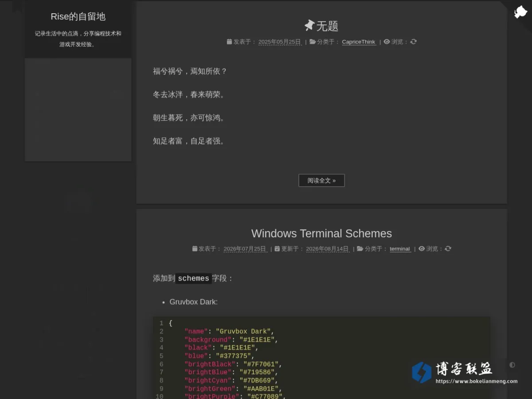This screenshot has width=532, height=399.
Task: Click the site description 记录生活中的点滴
Action: click(78, 39)
